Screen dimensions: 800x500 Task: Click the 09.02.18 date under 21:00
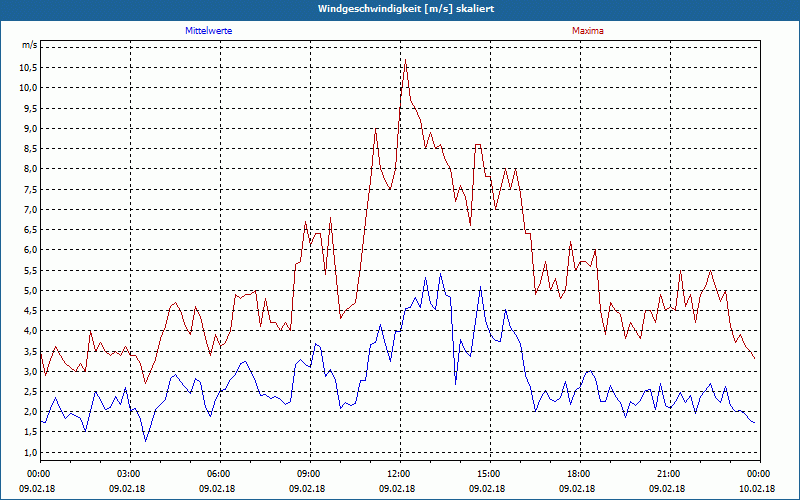point(667,489)
